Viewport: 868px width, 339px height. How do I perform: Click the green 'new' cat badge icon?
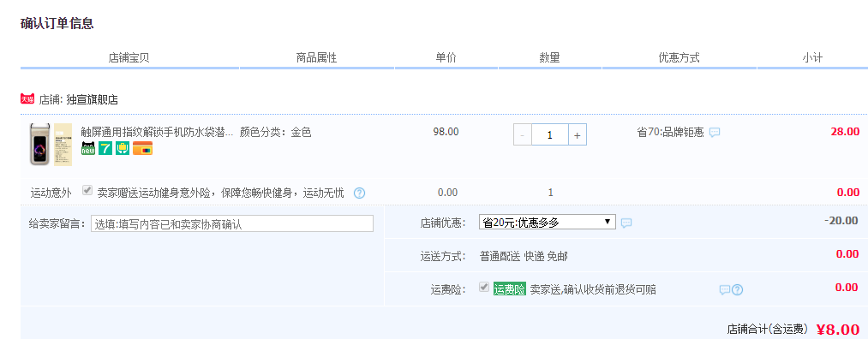[88, 148]
